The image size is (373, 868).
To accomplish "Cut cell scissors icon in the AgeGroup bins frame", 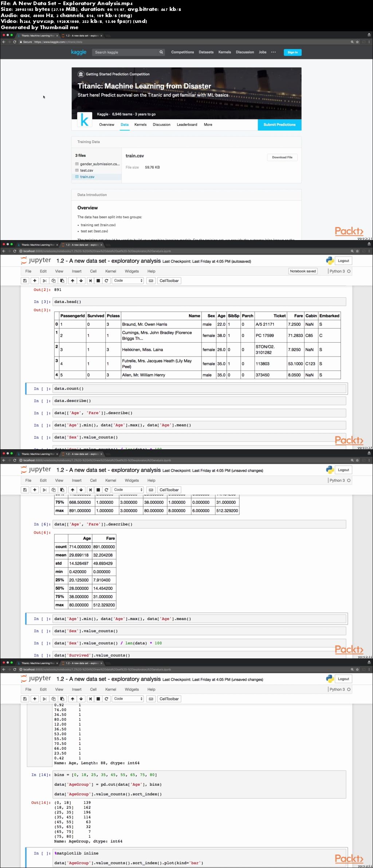I will [x=44, y=698].
